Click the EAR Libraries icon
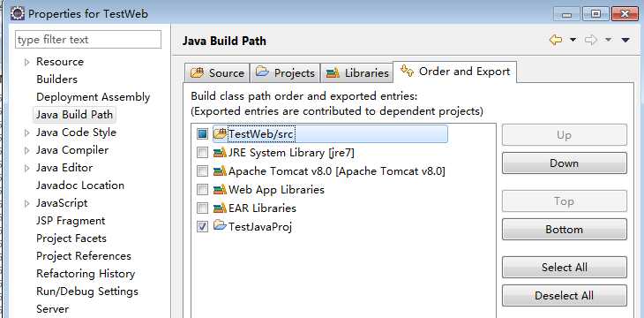 [x=221, y=208]
